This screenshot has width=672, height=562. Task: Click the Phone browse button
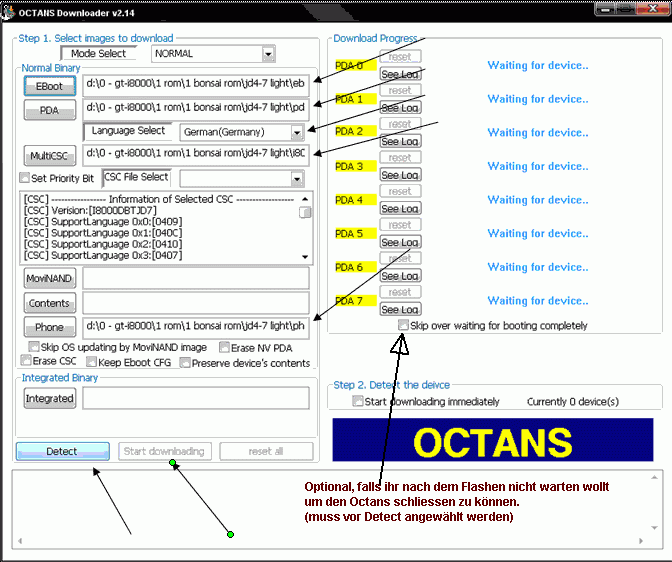point(50,327)
